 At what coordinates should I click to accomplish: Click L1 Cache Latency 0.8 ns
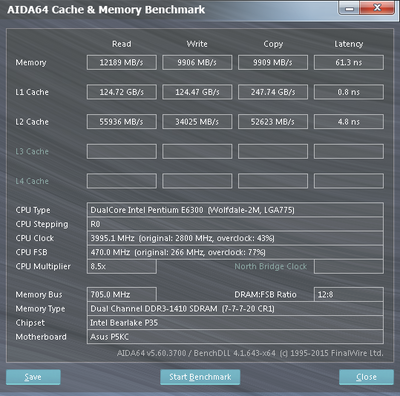349,92
